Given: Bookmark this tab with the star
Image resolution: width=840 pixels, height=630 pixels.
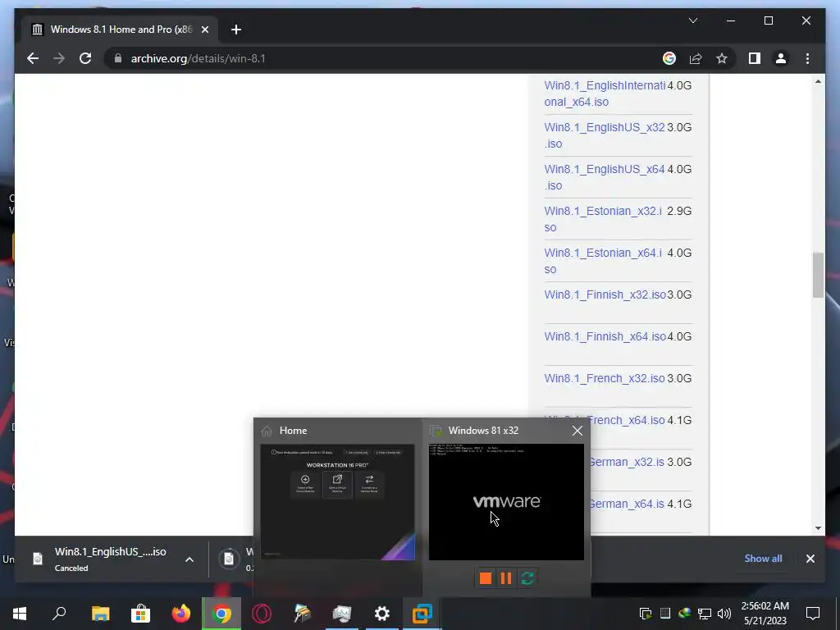Looking at the screenshot, I should coord(722,58).
